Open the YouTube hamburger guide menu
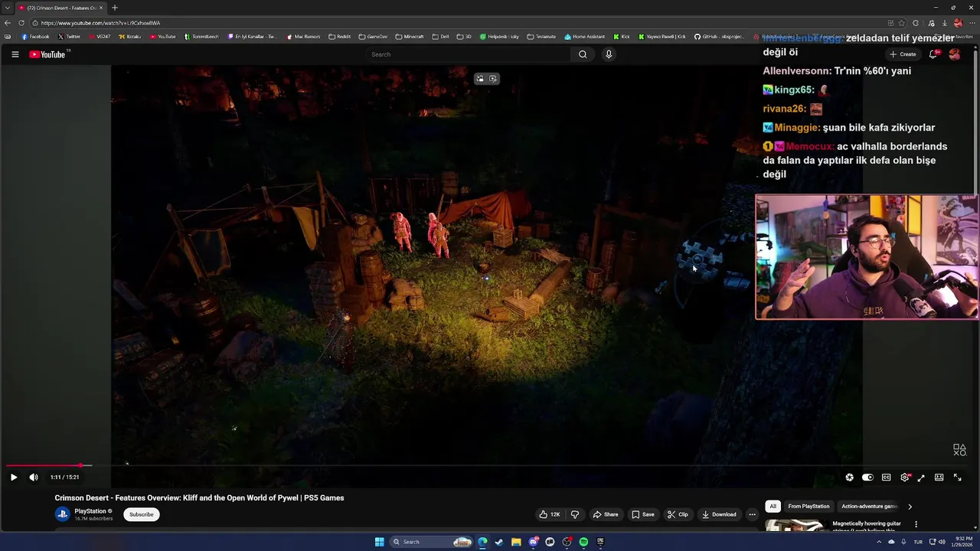This screenshot has width=980, height=551. (x=15, y=54)
